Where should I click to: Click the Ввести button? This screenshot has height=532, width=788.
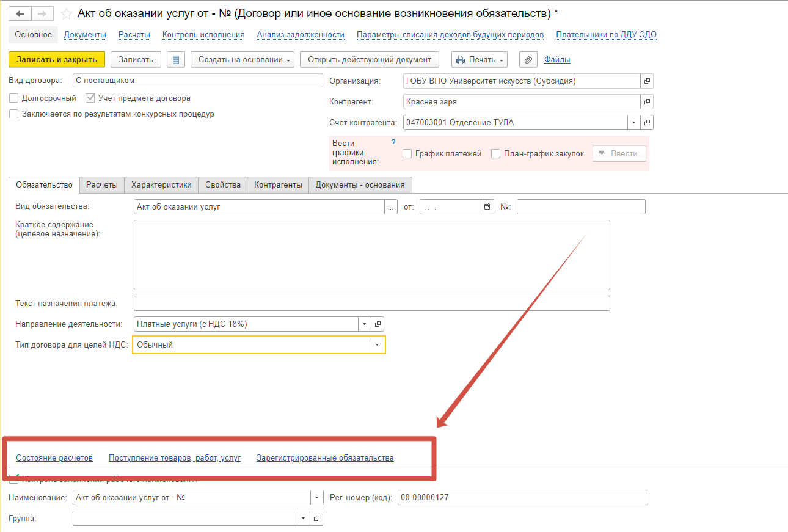619,154
